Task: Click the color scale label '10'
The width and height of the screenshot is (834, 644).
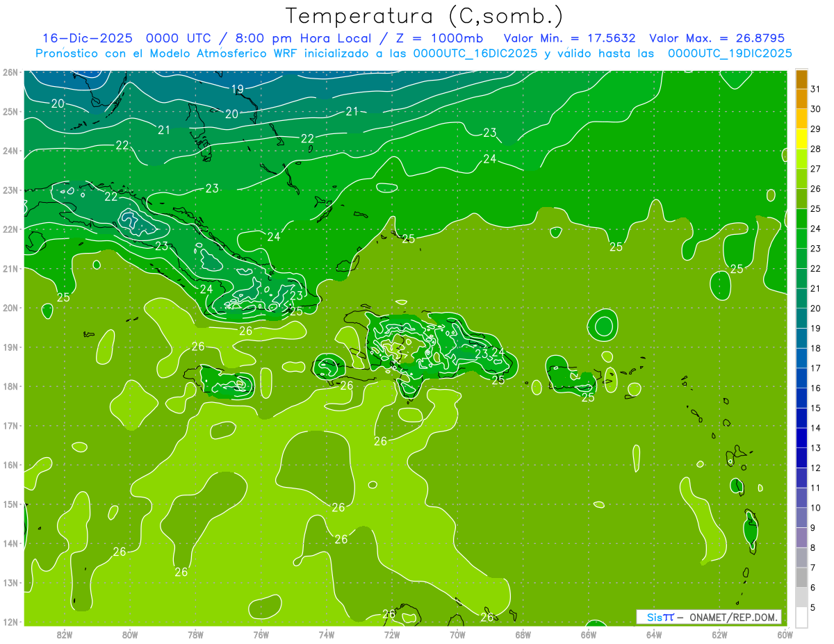Action: [x=815, y=508]
